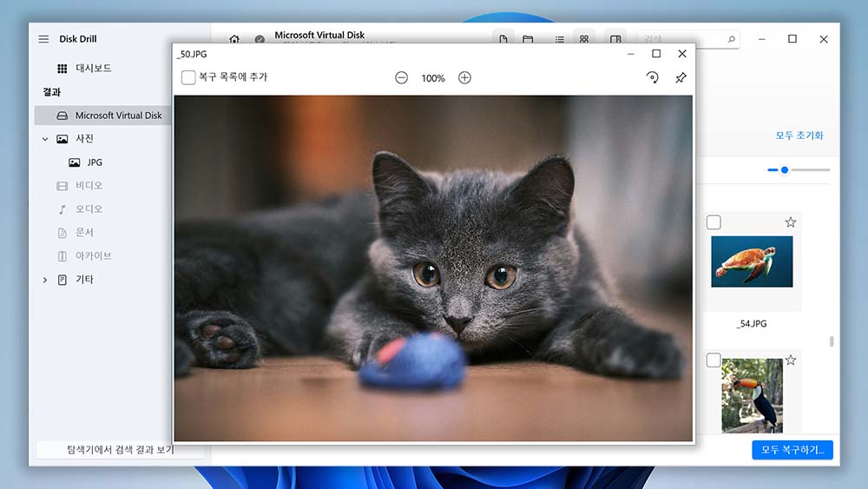Screen dimensions: 868x489
Task: Go to the home icon in toolbar
Action: 234,39
